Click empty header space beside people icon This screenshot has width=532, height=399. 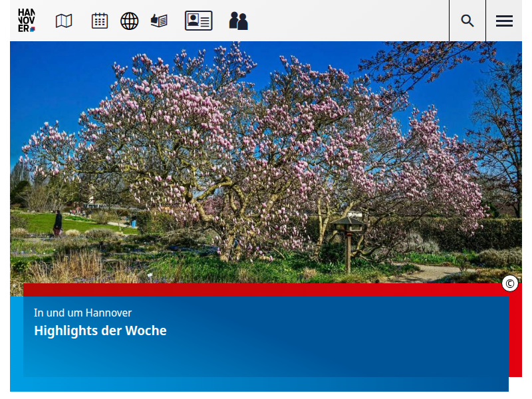(346, 21)
